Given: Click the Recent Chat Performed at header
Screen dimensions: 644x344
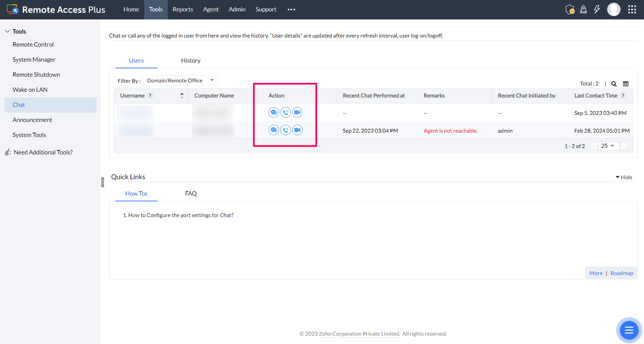Looking at the screenshot, I should click(374, 96).
